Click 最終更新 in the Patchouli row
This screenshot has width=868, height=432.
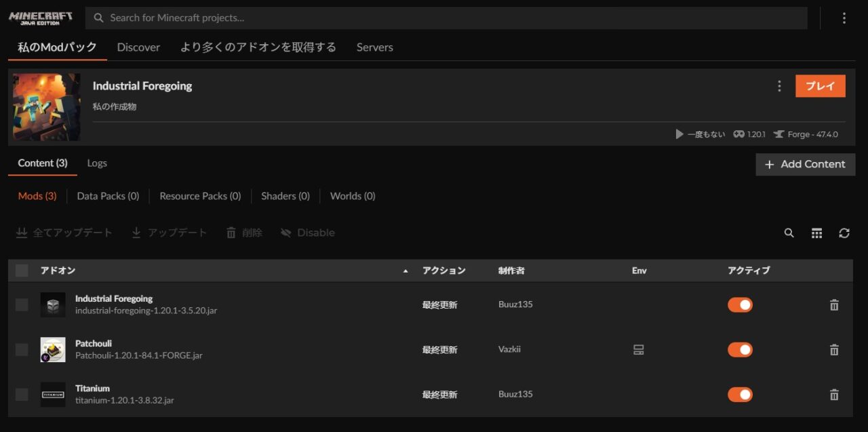[x=440, y=350]
